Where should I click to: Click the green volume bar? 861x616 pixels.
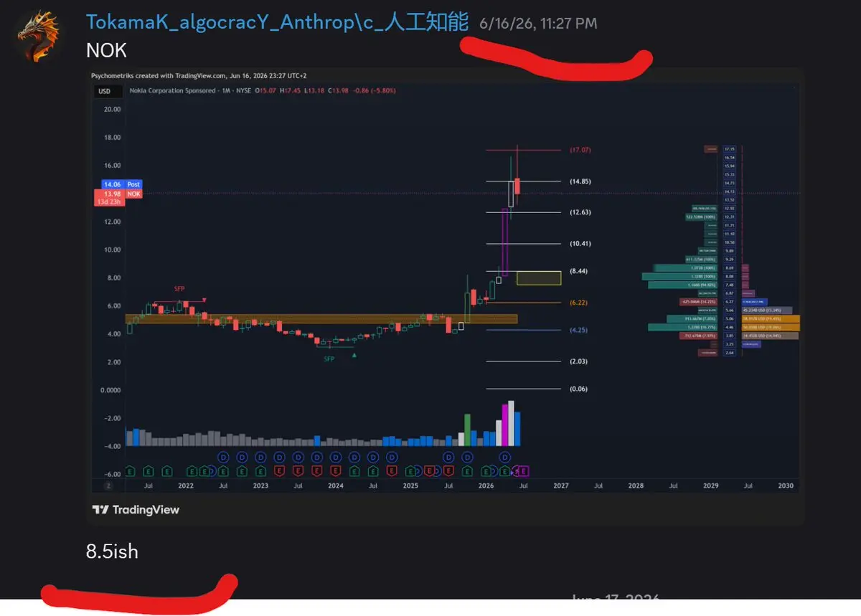pyautogui.click(x=468, y=430)
